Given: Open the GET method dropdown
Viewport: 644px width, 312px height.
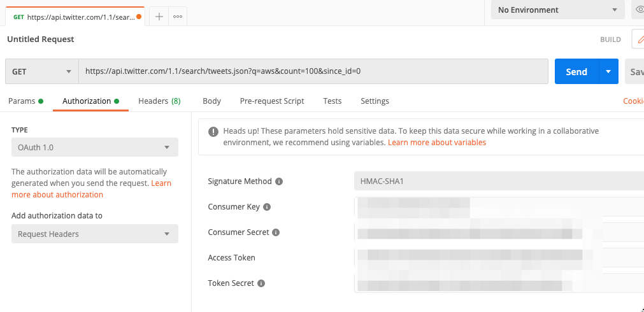Looking at the screenshot, I should click(42, 71).
